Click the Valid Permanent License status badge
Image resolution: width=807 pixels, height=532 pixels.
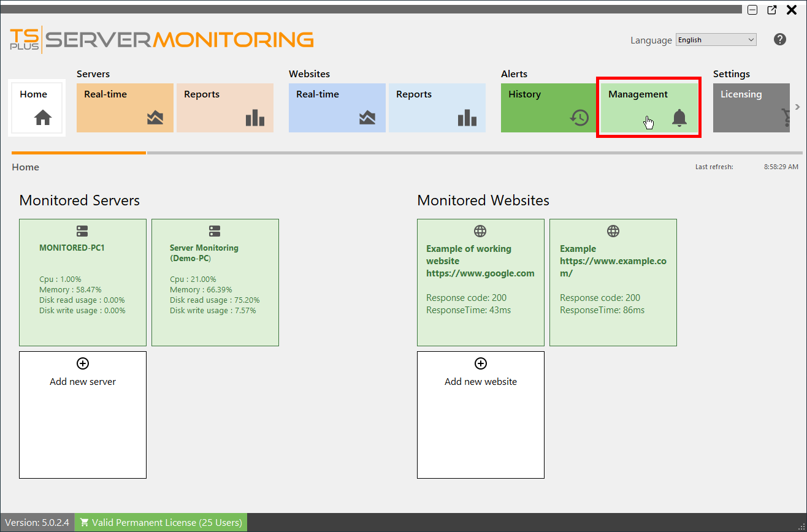[161, 522]
